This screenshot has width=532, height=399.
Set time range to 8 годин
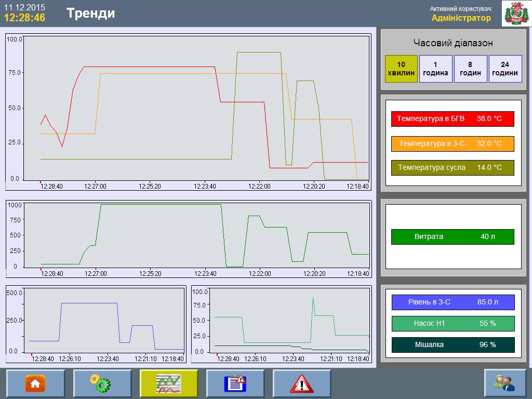tap(470, 69)
